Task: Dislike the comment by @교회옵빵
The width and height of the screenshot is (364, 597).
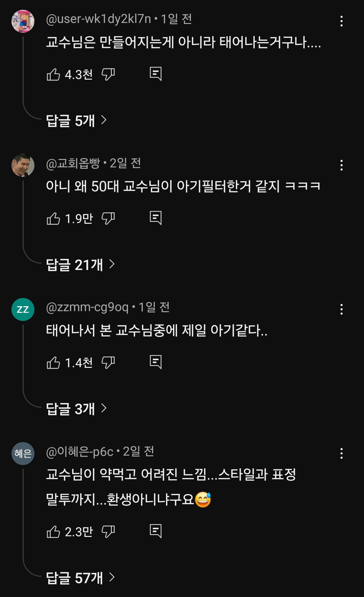Action: pyautogui.click(x=108, y=218)
